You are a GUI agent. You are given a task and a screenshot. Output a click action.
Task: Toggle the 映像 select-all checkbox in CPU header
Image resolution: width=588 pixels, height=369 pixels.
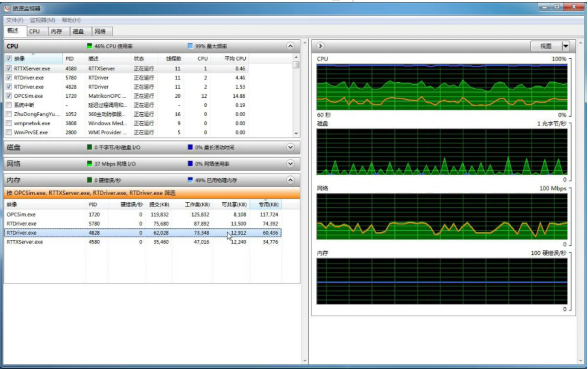coord(9,58)
